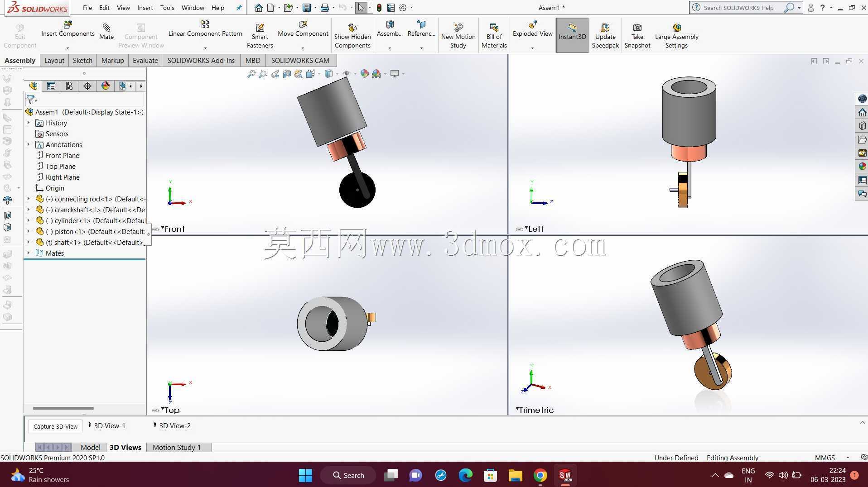Expand the cranckshaft component
The width and height of the screenshot is (868, 487).
click(x=29, y=210)
